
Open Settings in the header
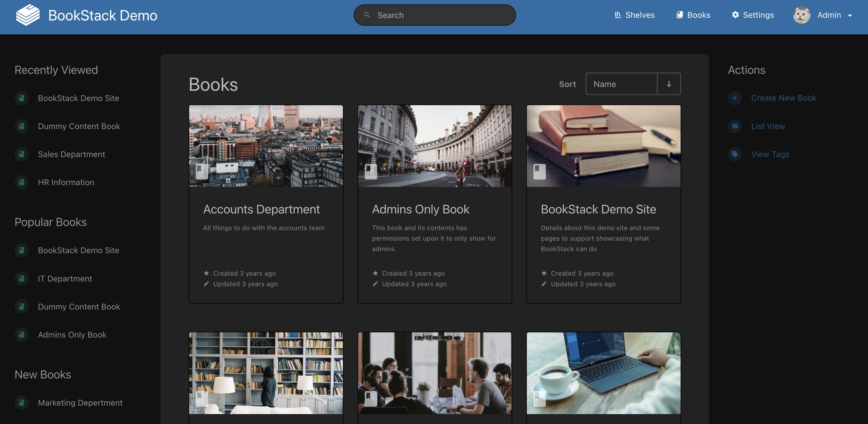pyautogui.click(x=753, y=15)
